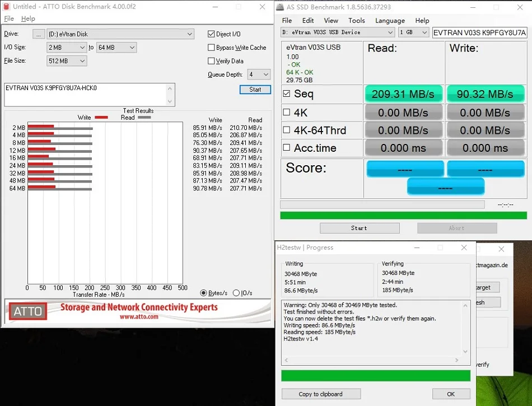532x406 pixels.
Task: Click the Seq read result 209.31 MB/s
Action: (x=403, y=94)
